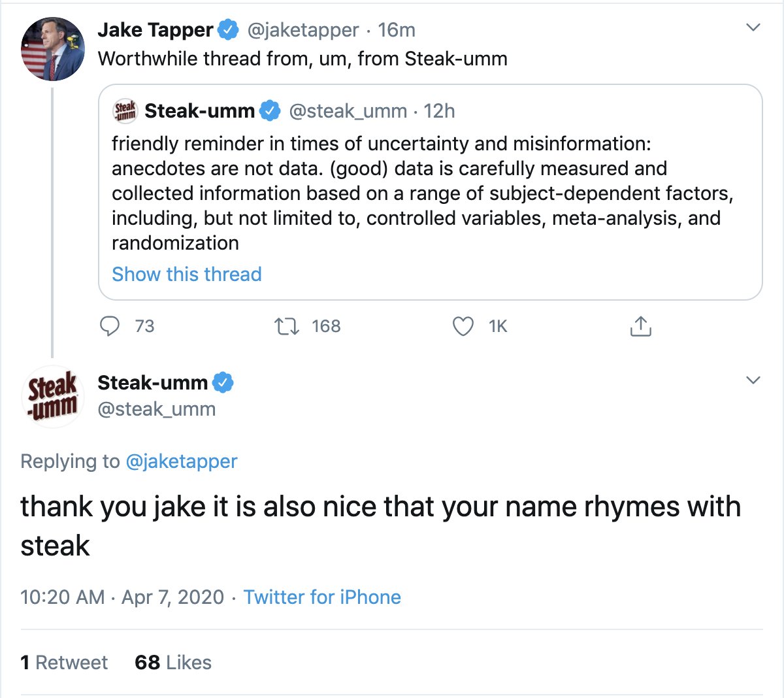This screenshot has height=698, width=784.
Task: Click the Steak-umm name on the reply
Action: click(152, 382)
